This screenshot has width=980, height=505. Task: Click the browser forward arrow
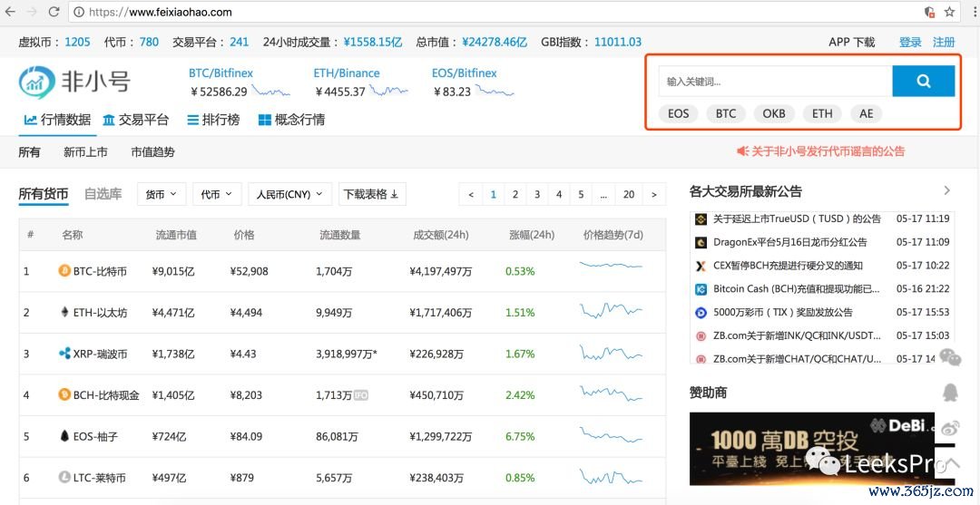[32, 12]
